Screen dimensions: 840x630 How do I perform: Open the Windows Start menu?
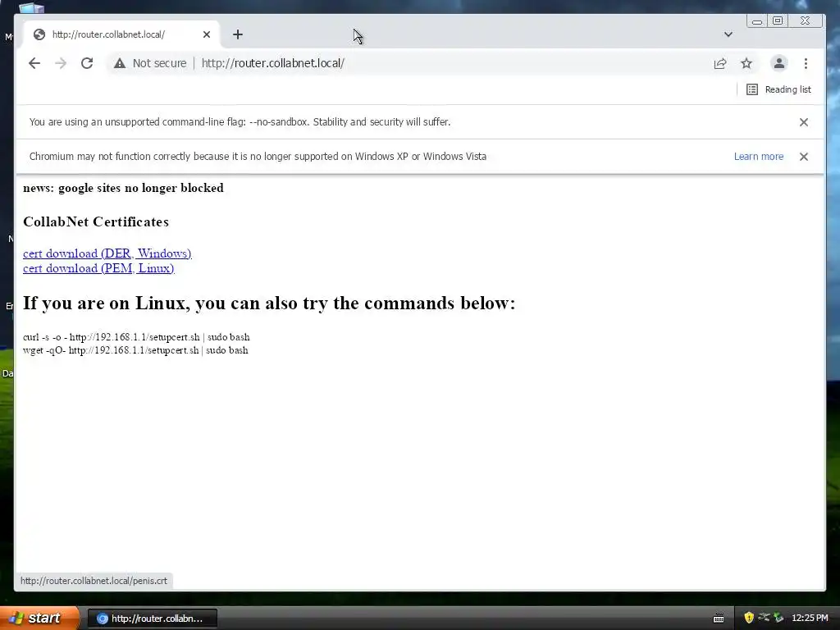tap(39, 618)
